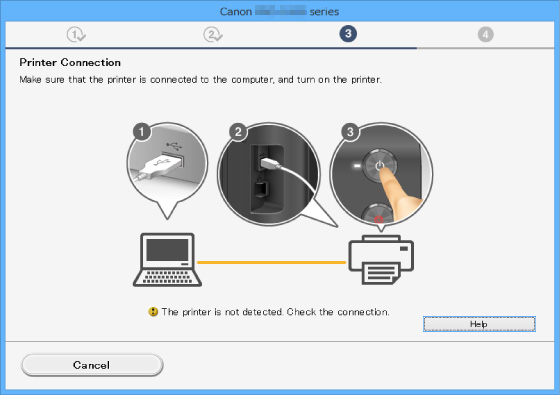
Task: Click the USB cable into printer port illustration
Action: click(270, 174)
